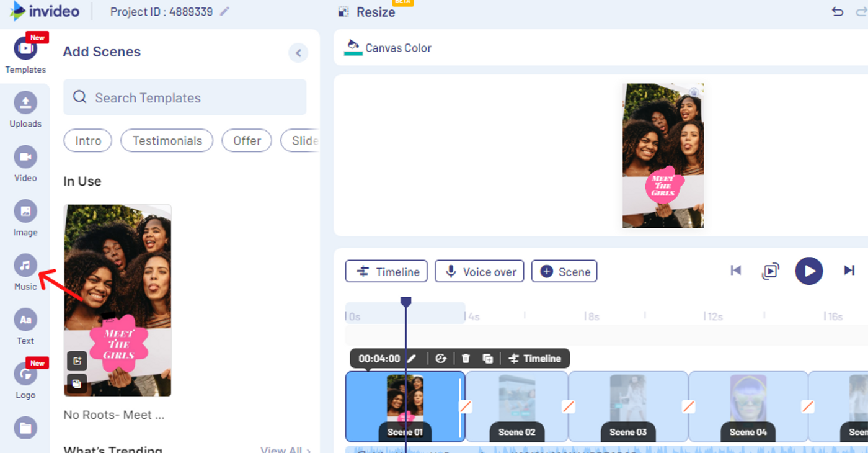Duplicate Scene 01 with the copy icon
Image resolution: width=868 pixels, height=453 pixels.
tap(487, 358)
